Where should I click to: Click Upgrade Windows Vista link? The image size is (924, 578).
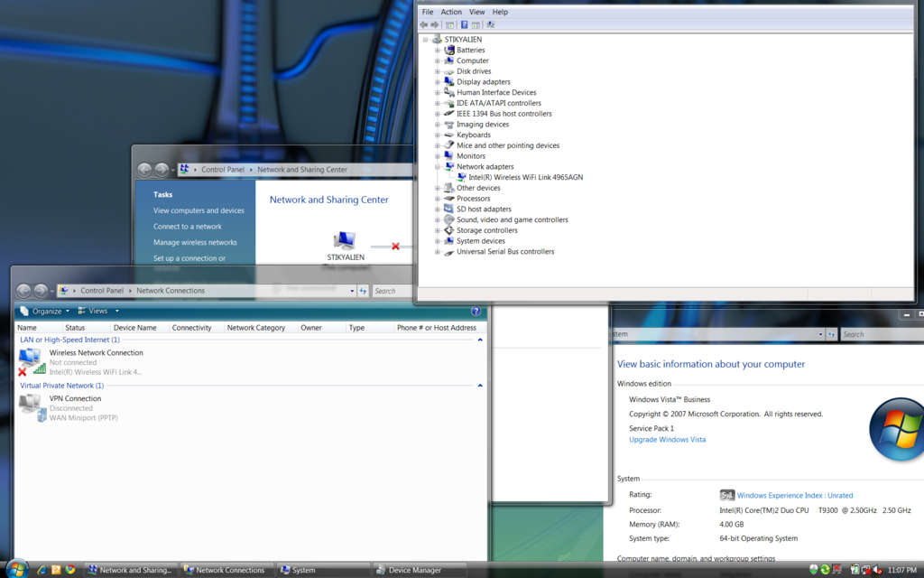(x=667, y=440)
